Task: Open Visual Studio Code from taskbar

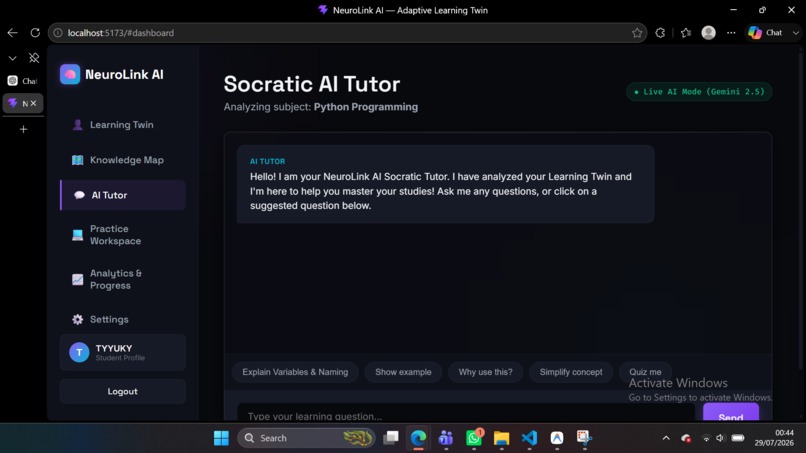Action: 529,438
